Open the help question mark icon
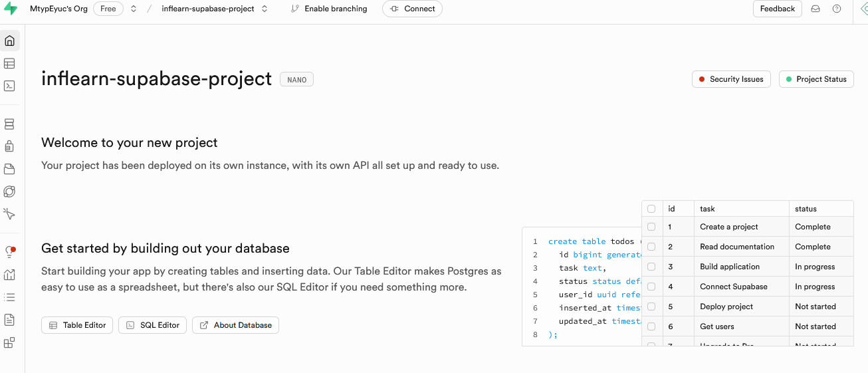Screen dimensions: 868x373 pos(837,9)
